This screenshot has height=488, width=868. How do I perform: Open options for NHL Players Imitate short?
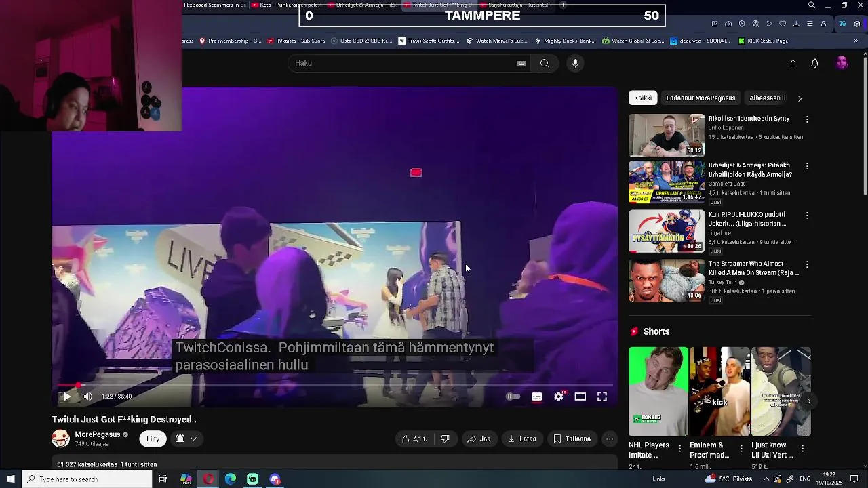680,449
